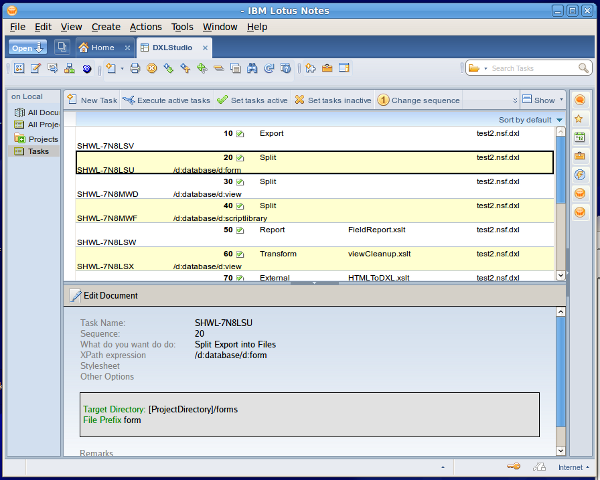Viewport: 600px width, 480px height.
Task: Open the toolbox icon in right sidebar
Action: (580, 156)
